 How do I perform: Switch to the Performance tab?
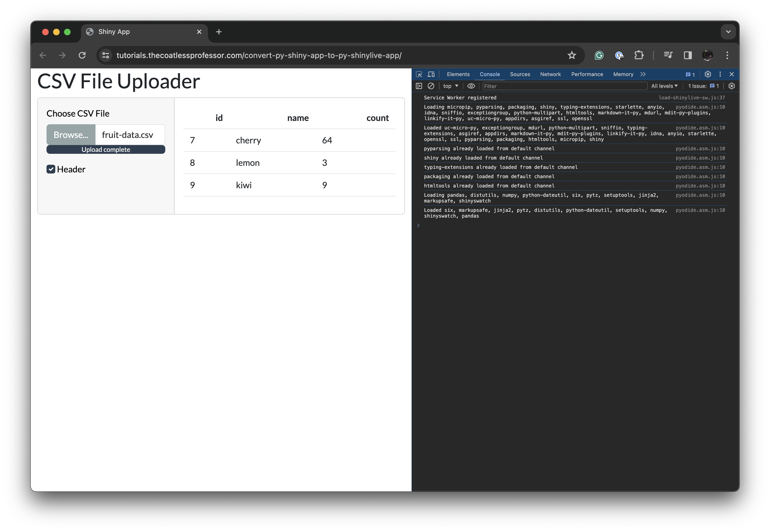(587, 74)
